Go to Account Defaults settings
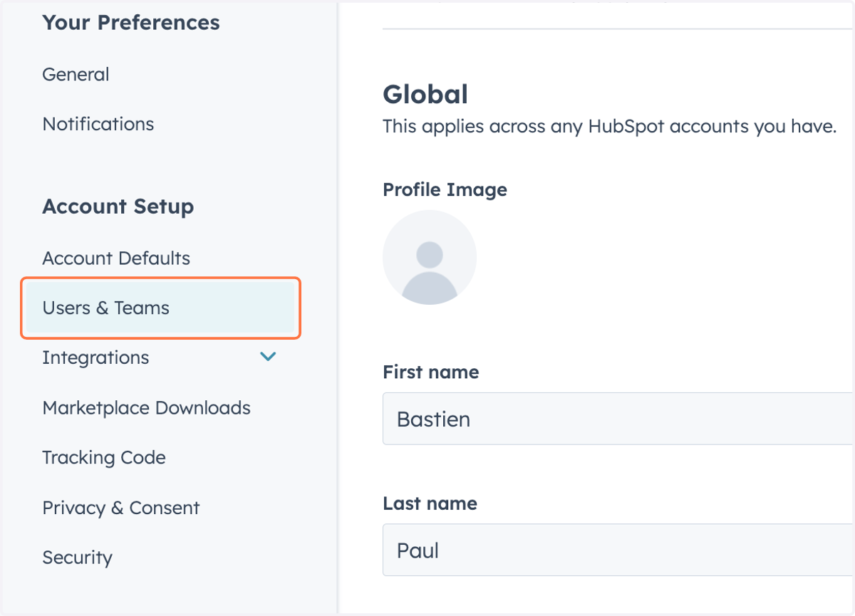 click(116, 258)
